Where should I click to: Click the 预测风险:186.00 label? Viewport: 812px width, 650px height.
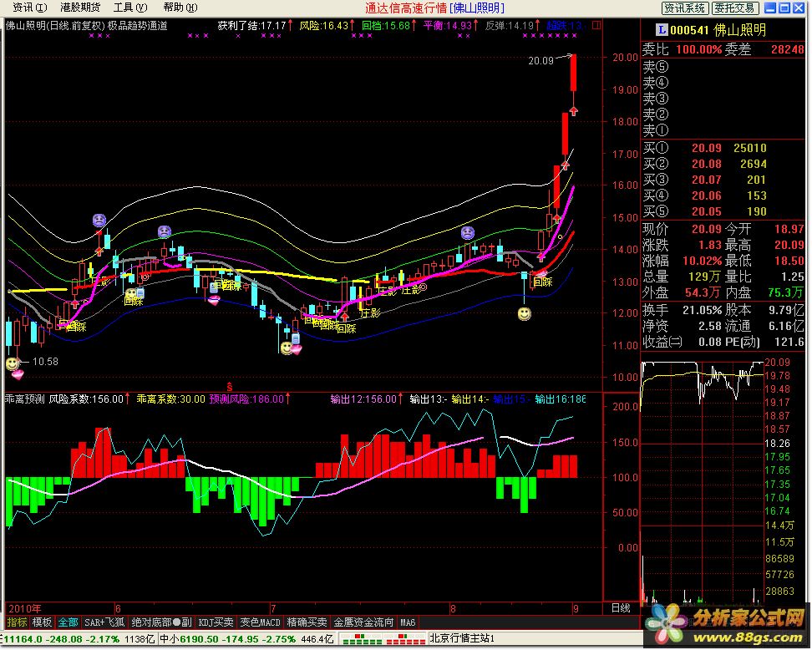(250, 399)
